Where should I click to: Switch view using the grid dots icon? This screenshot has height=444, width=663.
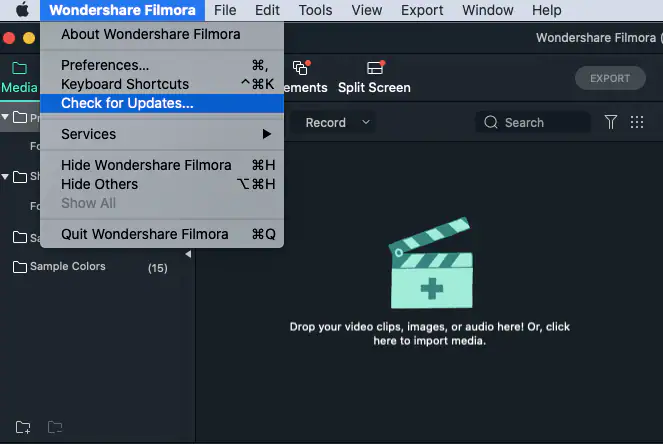click(x=637, y=122)
